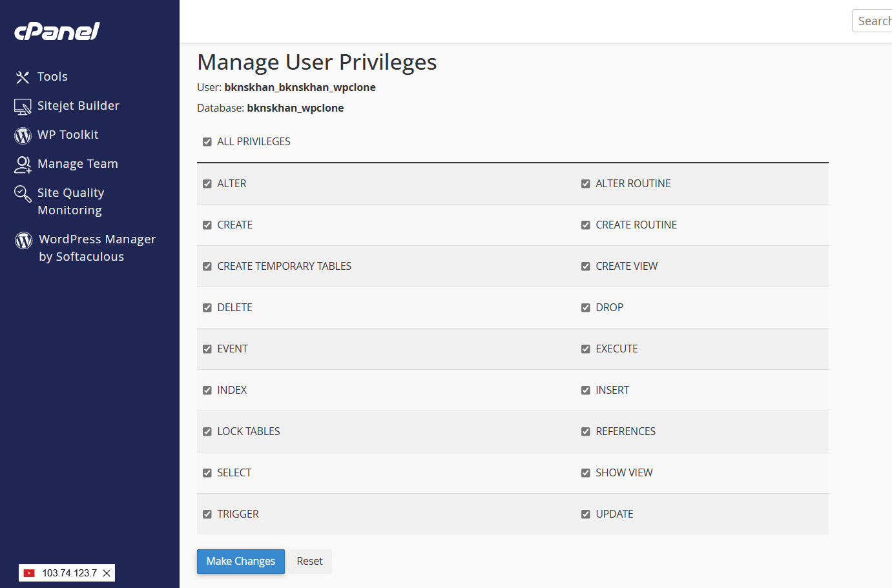Screen dimensions: 892x588
Task: Open Site Quality Monitoring
Action: [x=70, y=201]
